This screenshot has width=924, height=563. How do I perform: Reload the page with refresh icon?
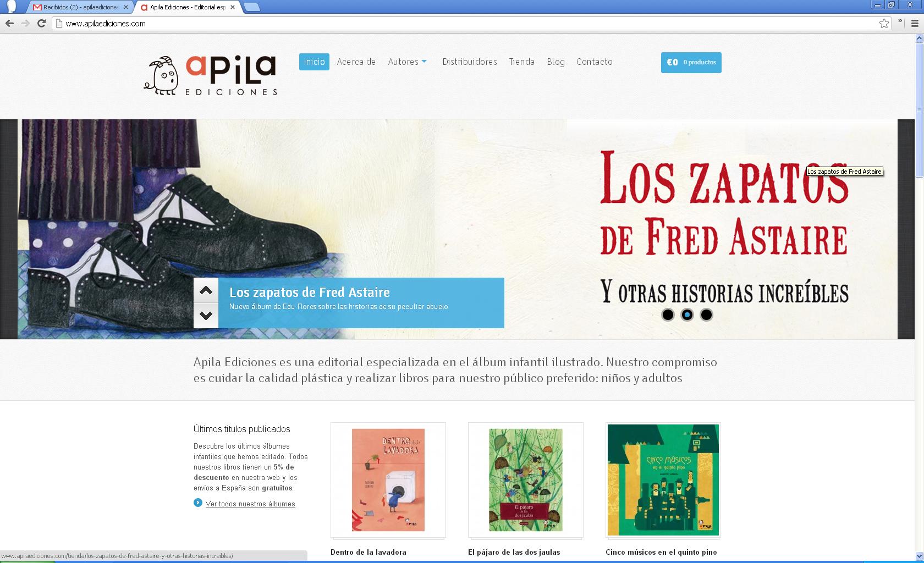(41, 23)
